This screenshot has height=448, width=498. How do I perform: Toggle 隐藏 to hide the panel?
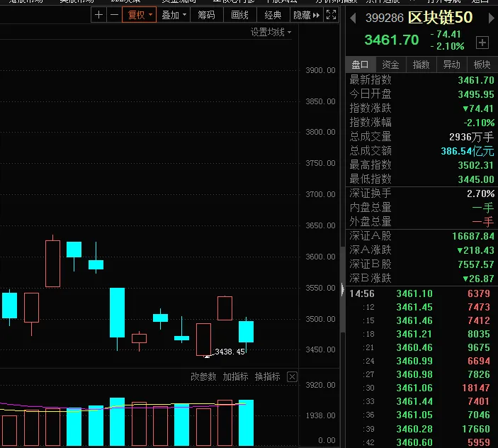click(306, 15)
